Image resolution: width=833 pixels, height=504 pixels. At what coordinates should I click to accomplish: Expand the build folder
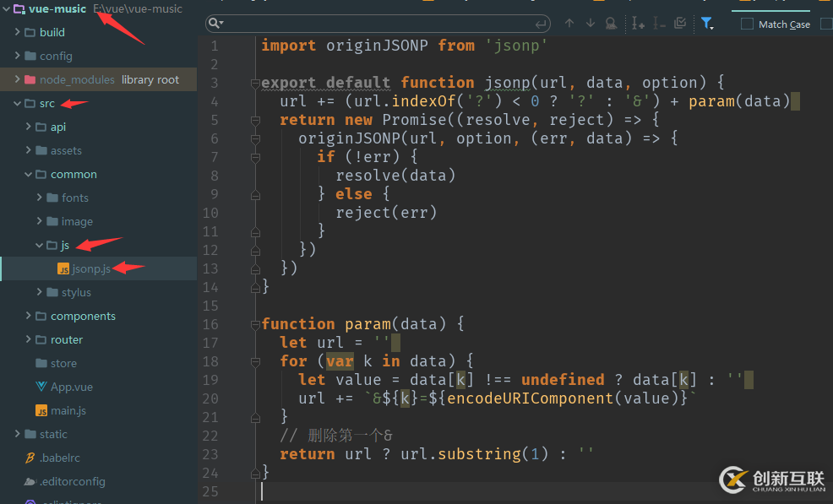[18, 32]
